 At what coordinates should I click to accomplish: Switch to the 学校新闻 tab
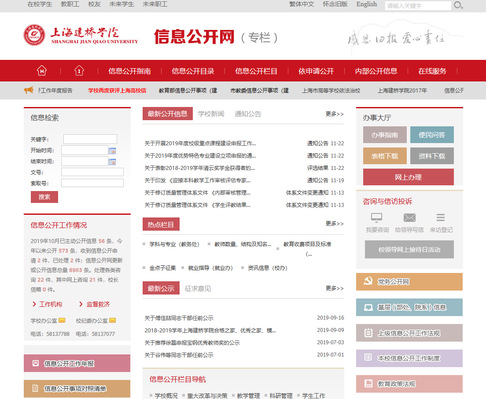[211, 114]
